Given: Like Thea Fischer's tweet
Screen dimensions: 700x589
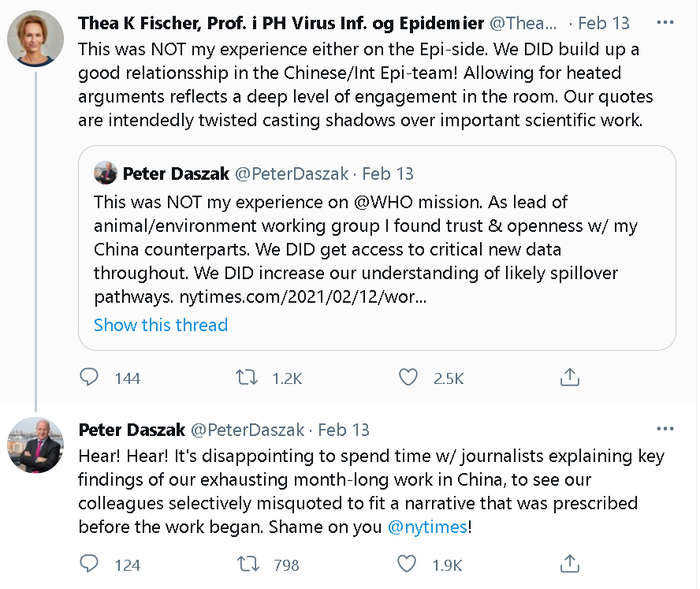Looking at the screenshot, I should point(408,378).
